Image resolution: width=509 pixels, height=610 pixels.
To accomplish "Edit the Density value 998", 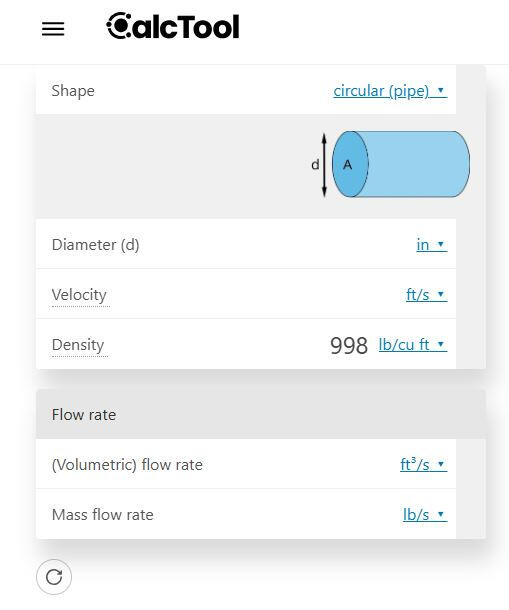I will 349,345.
